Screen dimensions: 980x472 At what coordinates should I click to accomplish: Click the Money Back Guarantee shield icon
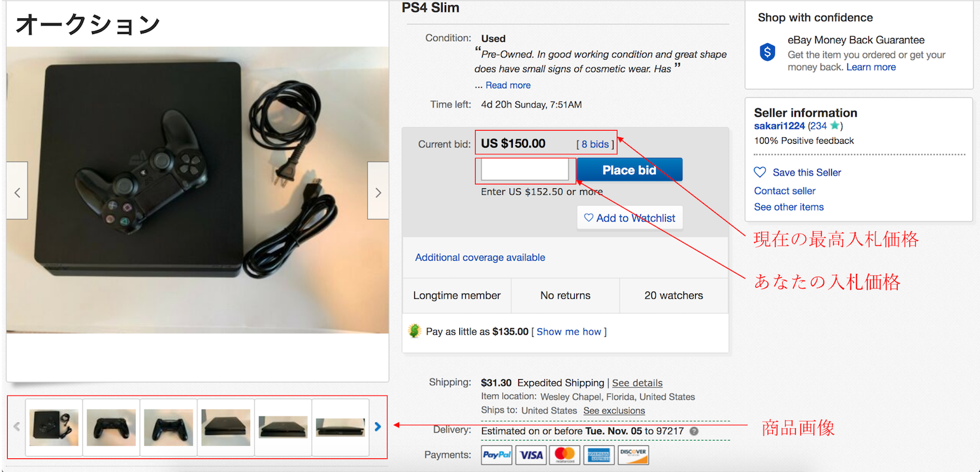768,52
